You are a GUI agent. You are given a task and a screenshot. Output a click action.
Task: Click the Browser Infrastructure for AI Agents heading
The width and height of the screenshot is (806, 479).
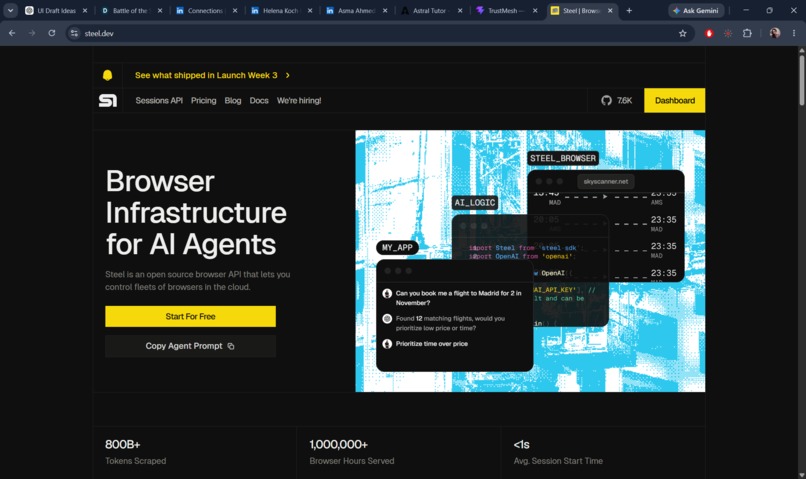[x=196, y=213]
